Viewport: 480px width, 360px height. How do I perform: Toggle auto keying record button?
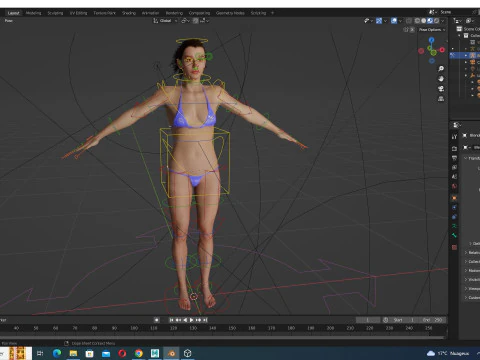click(157, 320)
